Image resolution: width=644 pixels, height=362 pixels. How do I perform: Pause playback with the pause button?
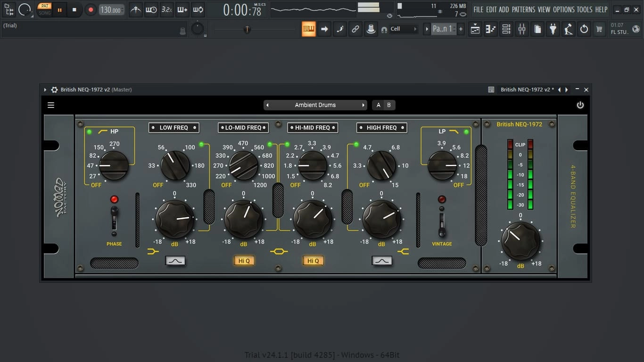(59, 9)
